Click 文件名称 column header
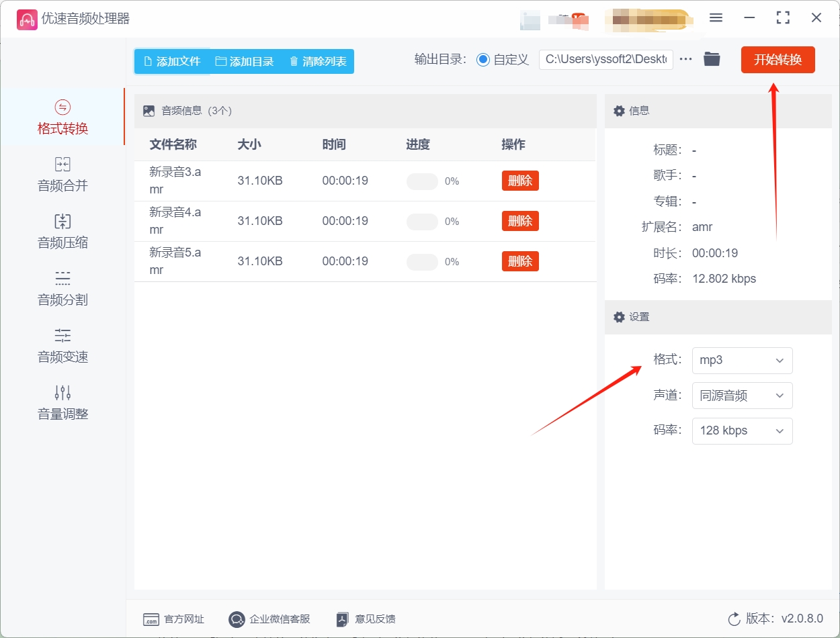 coord(173,144)
